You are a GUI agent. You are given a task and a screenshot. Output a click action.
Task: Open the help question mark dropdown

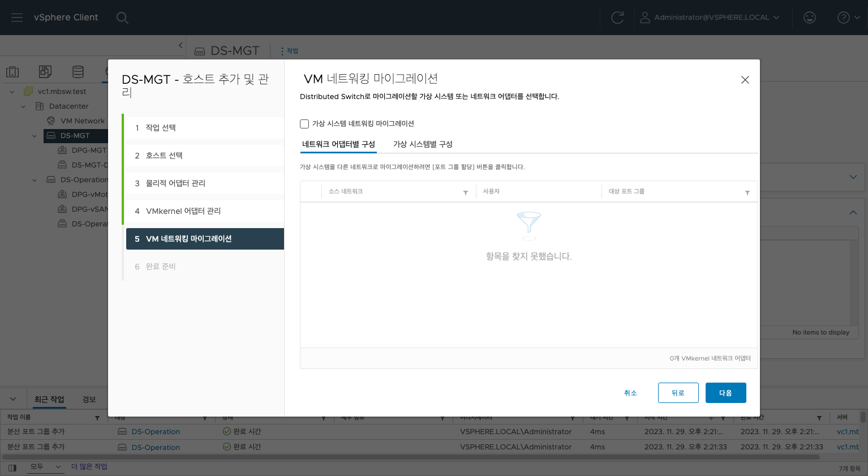[848, 18]
